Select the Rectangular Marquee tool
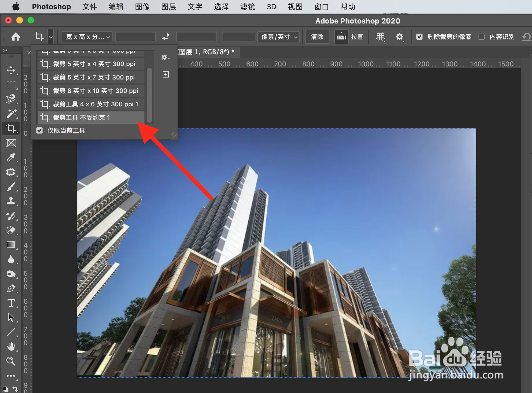532x393 pixels. click(x=11, y=85)
